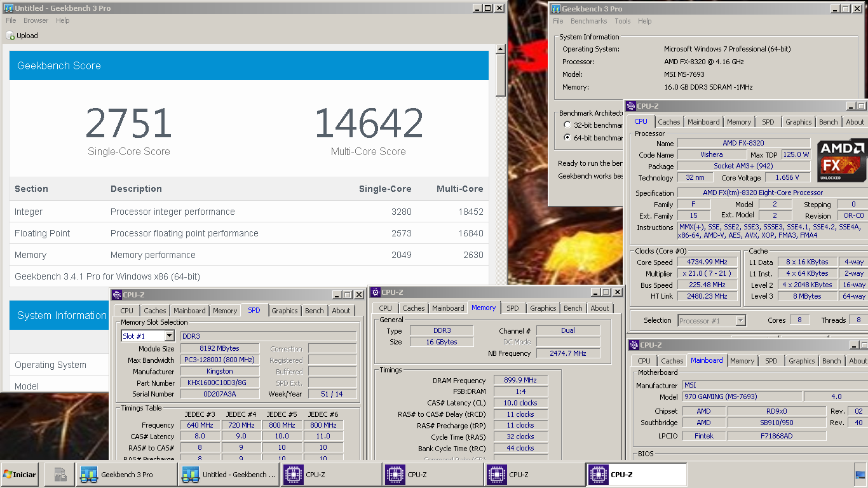Click the Geekbench Score header
The width and height of the screenshot is (868, 488).
pos(249,65)
